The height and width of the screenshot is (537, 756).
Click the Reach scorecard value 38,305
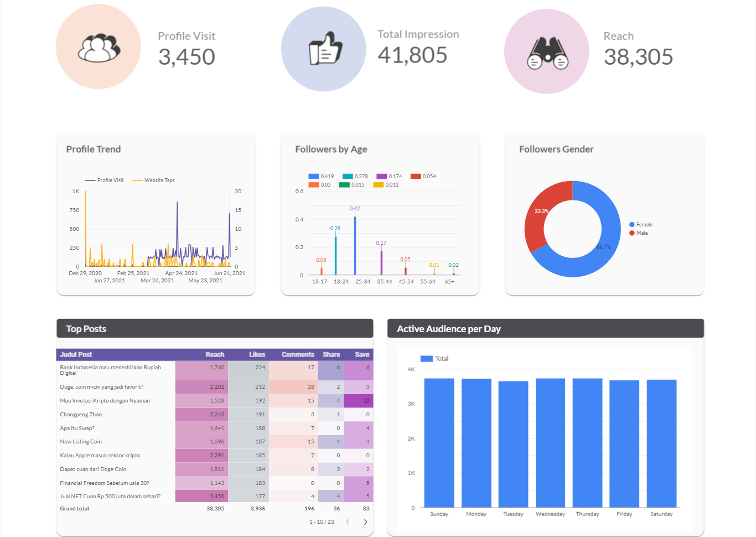pyautogui.click(x=638, y=57)
